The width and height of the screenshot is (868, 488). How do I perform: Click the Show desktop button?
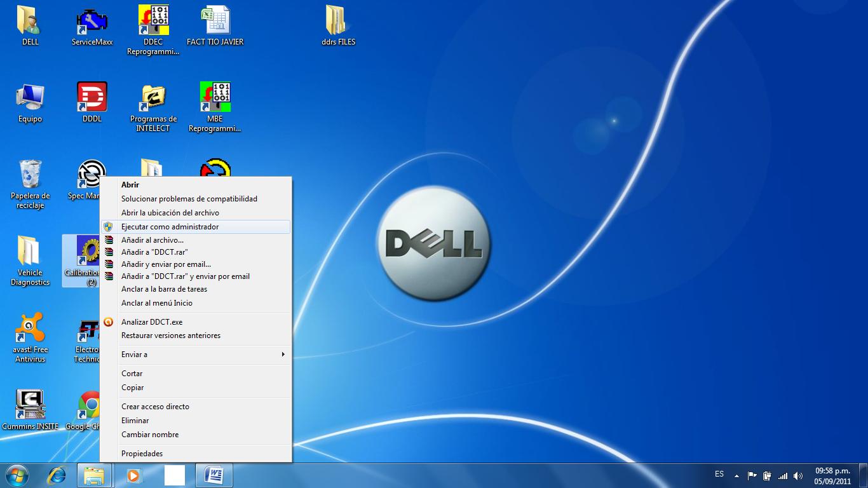[863, 475]
